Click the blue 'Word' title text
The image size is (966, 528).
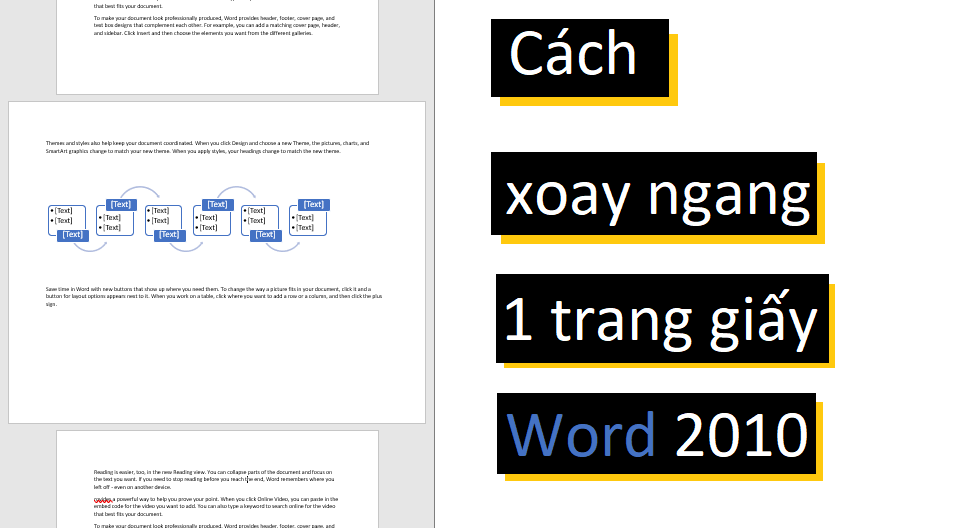click(x=580, y=435)
